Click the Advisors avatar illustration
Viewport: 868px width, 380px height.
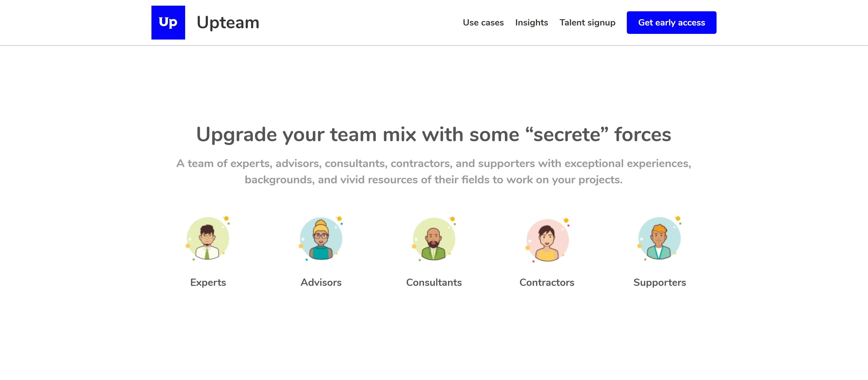pos(321,238)
